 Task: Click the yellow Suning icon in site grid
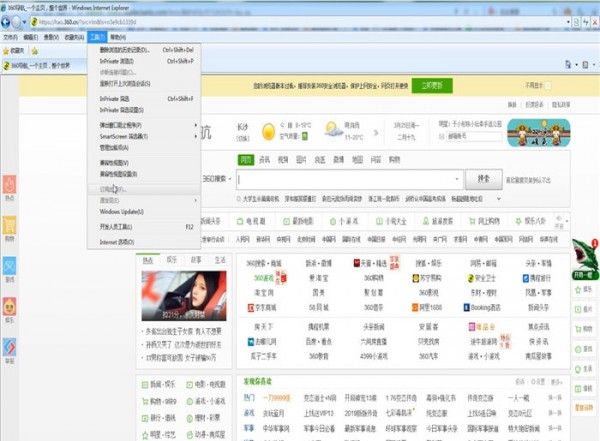(x=416, y=278)
